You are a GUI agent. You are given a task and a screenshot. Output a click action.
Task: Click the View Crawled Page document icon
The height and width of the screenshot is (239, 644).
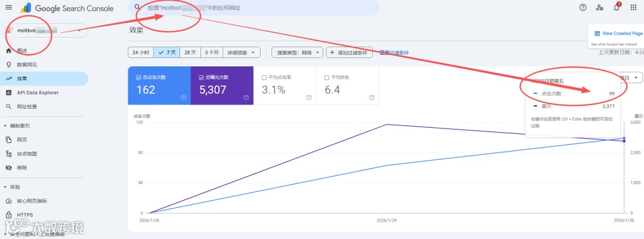click(597, 33)
